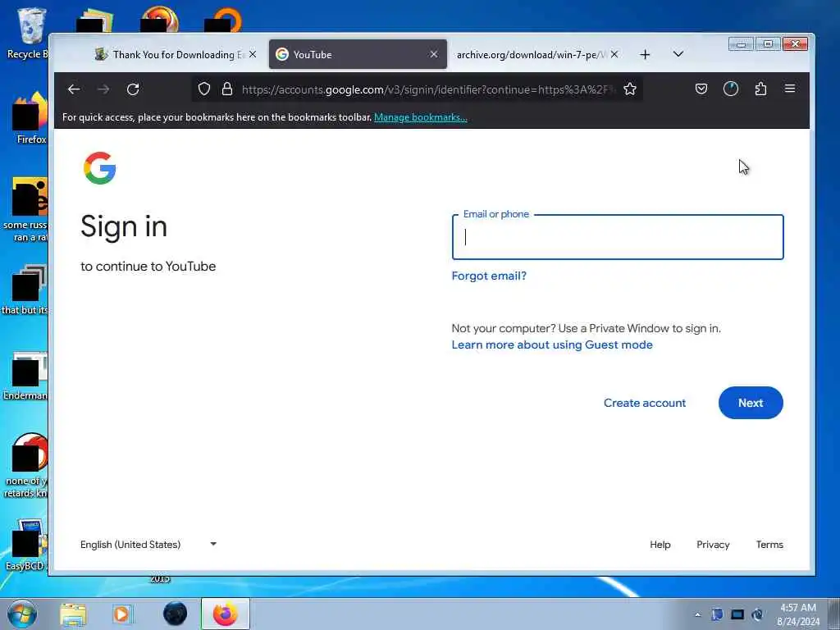The height and width of the screenshot is (630, 840).
Task: Select the 'some russ ran a ra' desktop icon
Action: pyautogui.click(x=25, y=210)
